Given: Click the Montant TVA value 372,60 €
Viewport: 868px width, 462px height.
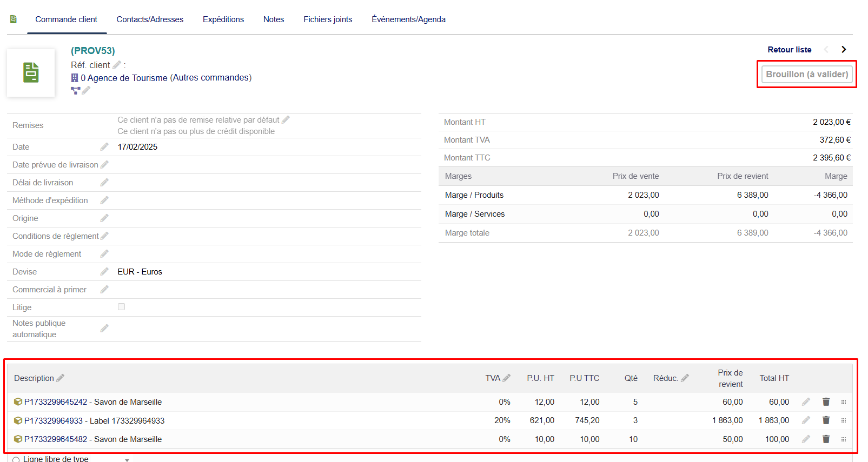Looking at the screenshot, I should point(835,140).
